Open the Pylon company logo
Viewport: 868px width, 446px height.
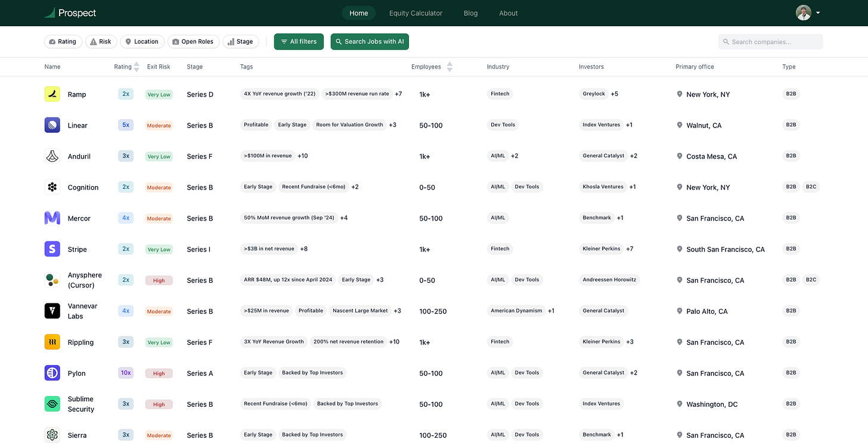coord(52,373)
